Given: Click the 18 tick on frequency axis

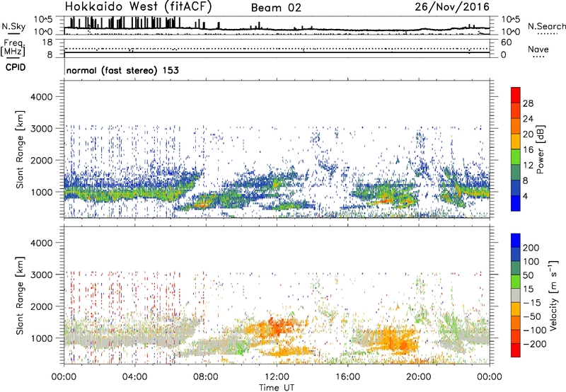Looking at the screenshot, I should point(47,42).
